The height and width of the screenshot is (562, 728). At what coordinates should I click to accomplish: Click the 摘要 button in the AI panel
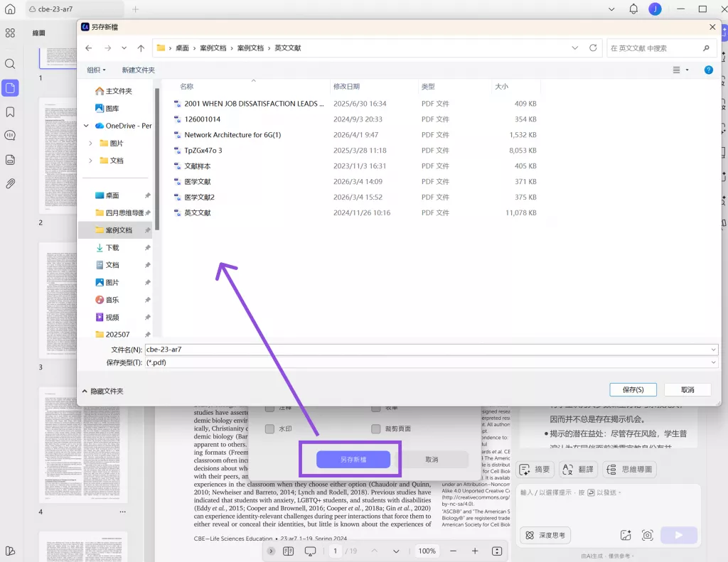535,470
